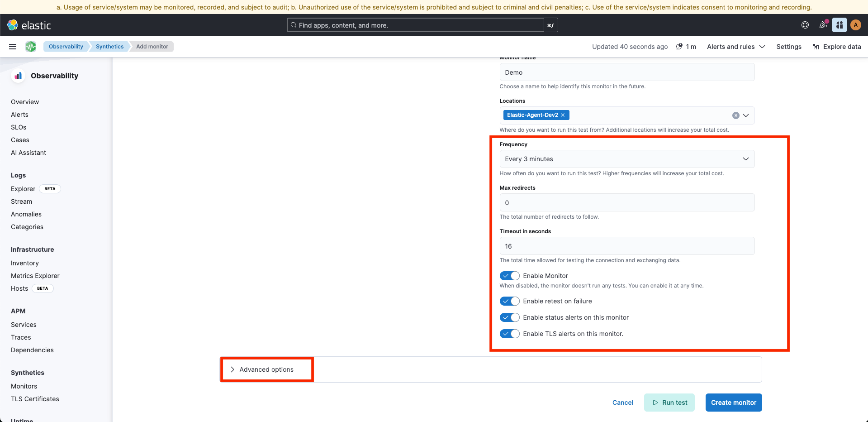Open Synthetics Monitors in sidebar
868x422 pixels.
[24, 386]
